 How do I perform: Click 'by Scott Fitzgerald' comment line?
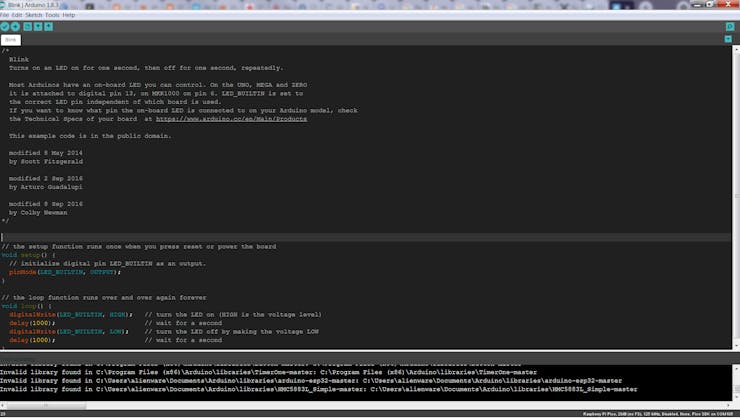[46, 161]
